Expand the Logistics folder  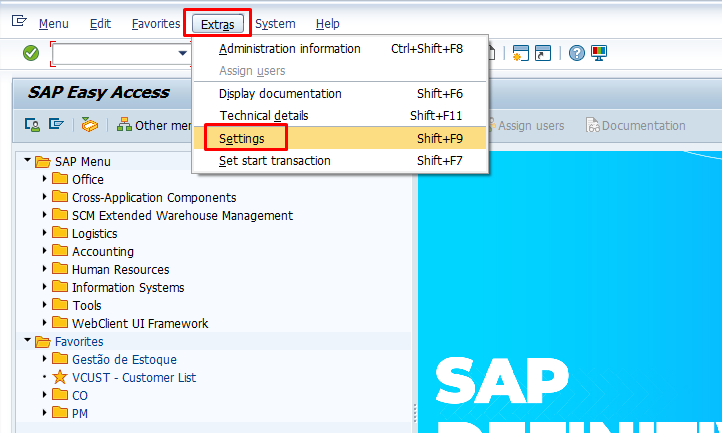45,234
